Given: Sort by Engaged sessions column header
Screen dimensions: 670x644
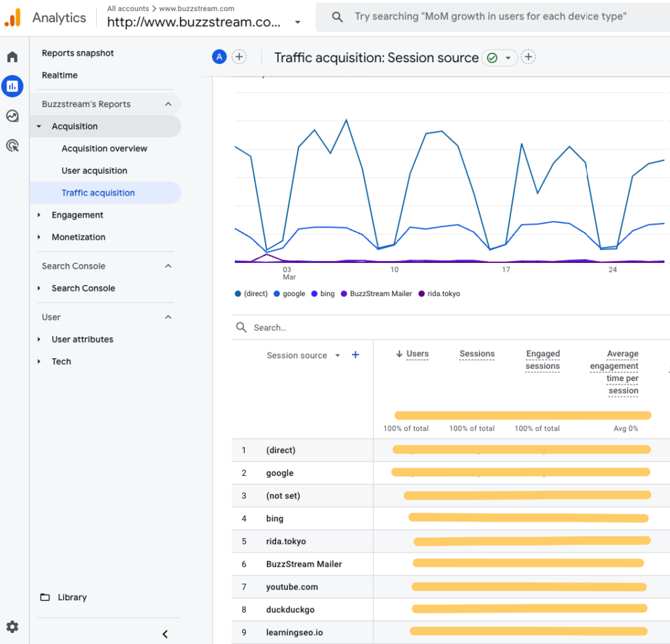Looking at the screenshot, I should [x=542, y=360].
